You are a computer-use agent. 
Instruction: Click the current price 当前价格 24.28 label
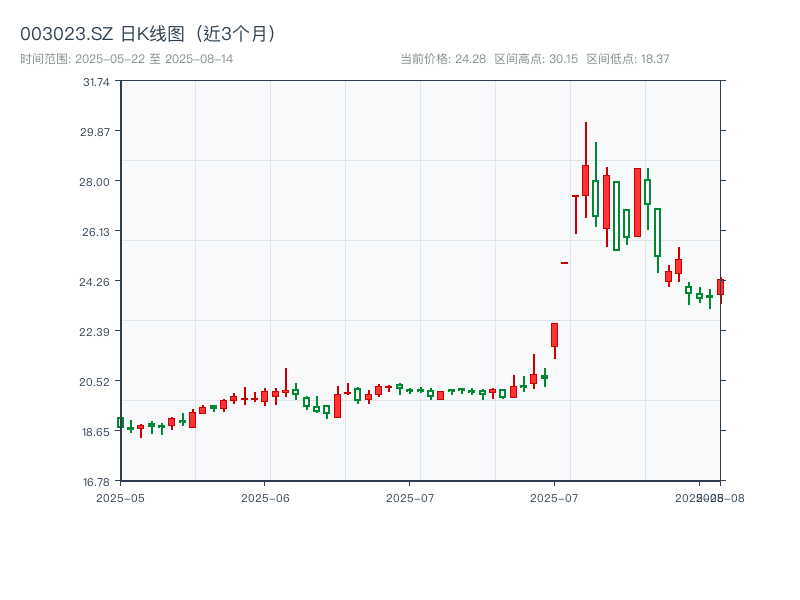coord(443,59)
